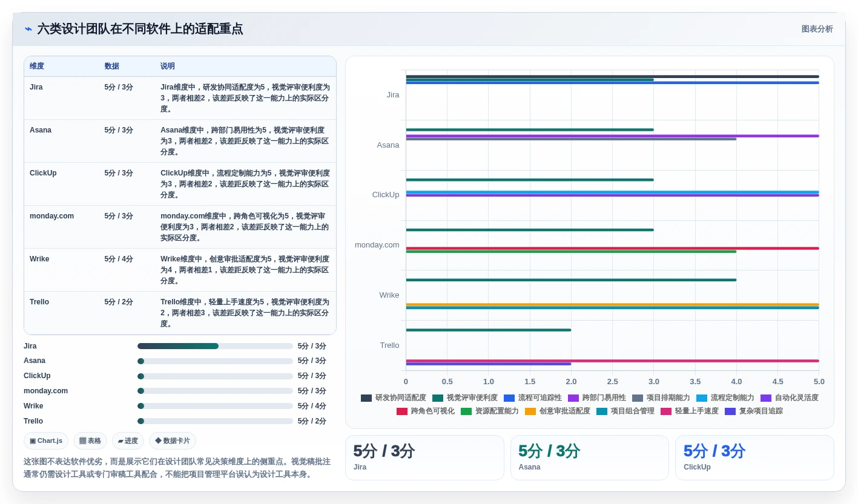858x504 pixels.
Task: Select the 进度 tag chip
Action: [x=128, y=440]
